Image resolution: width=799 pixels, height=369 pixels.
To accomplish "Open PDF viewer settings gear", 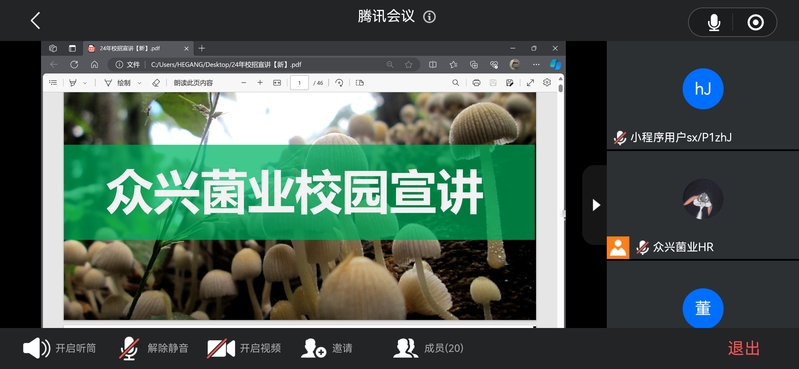I will [x=547, y=82].
